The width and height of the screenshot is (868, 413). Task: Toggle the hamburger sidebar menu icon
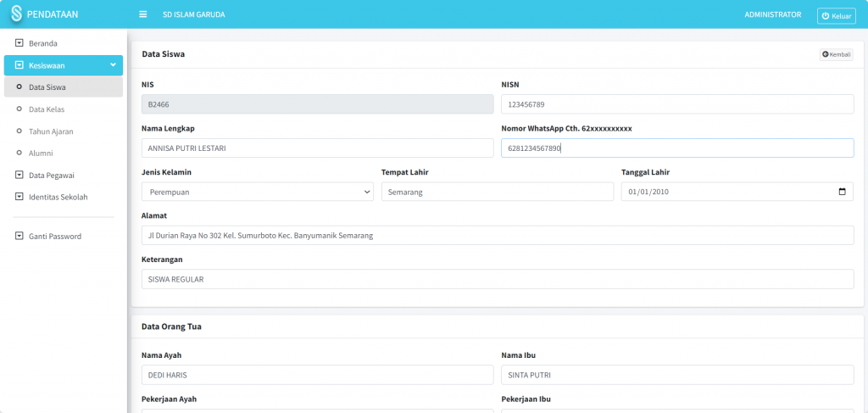(142, 14)
